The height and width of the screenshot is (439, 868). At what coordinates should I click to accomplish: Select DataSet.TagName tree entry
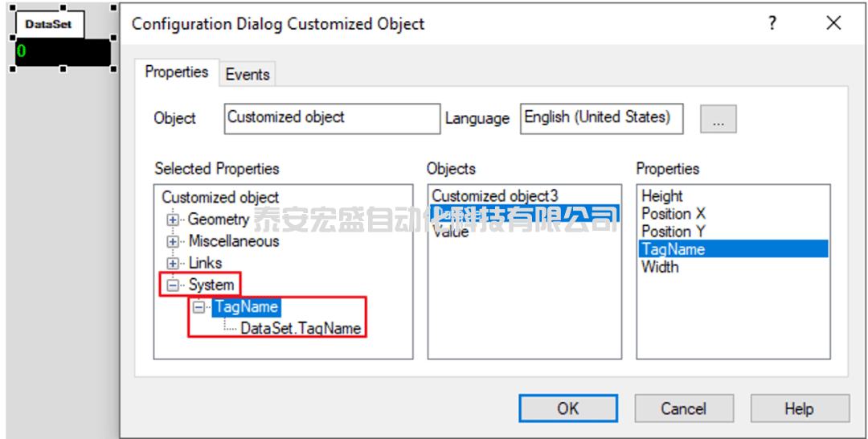point(300,328)
